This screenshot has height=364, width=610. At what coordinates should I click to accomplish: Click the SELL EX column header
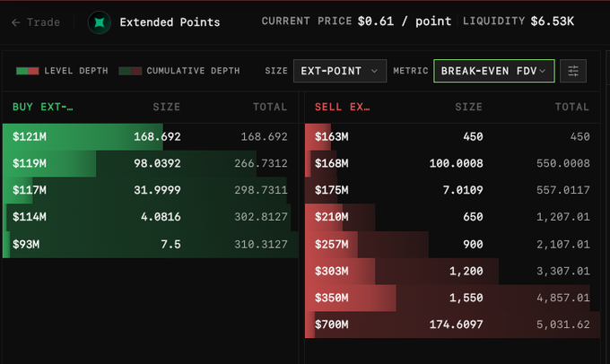tap(343, 107)
